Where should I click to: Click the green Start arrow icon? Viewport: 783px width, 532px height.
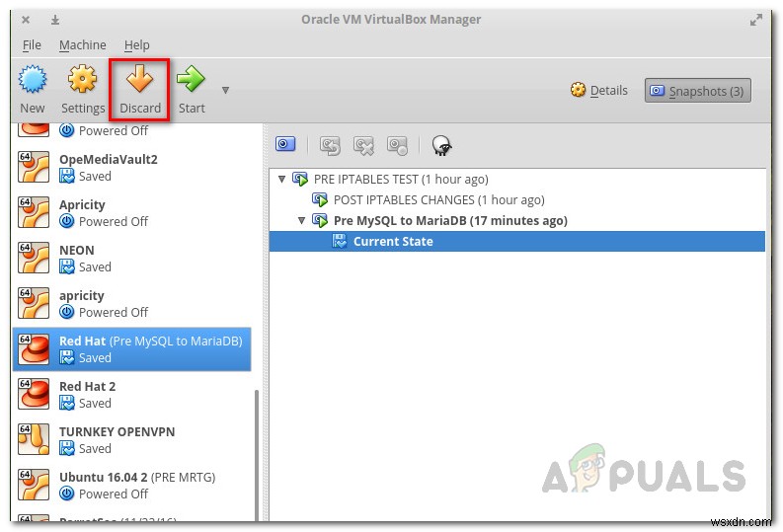[191, 79]
